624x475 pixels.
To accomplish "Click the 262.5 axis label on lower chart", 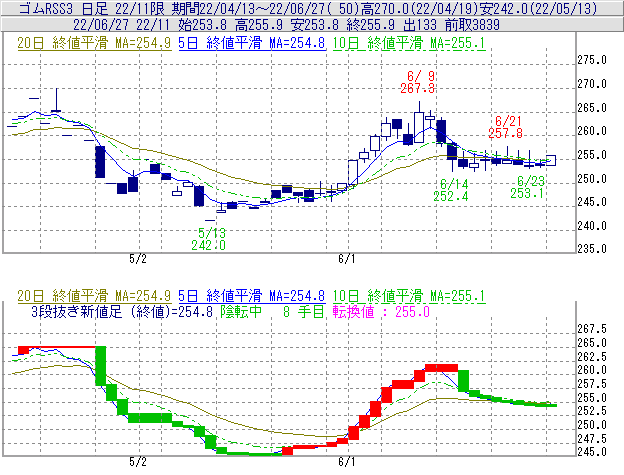I will [x=592, y=356].
